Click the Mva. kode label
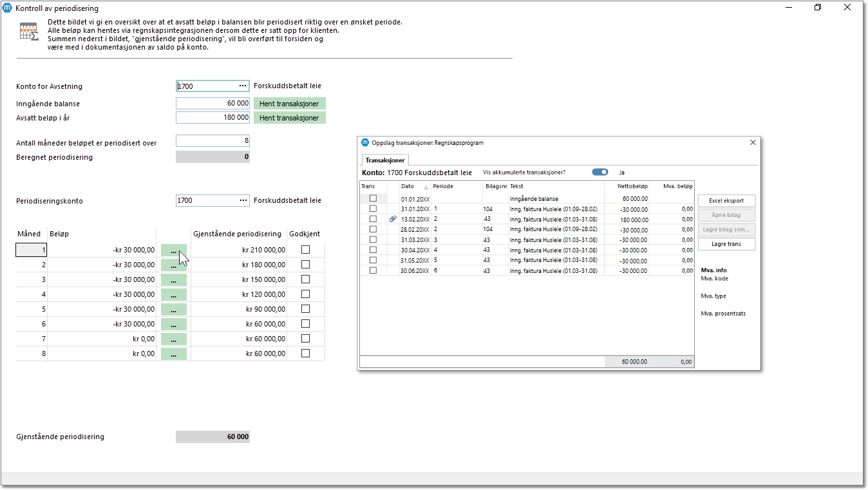868x490 pixels. (x=715, y=279)
